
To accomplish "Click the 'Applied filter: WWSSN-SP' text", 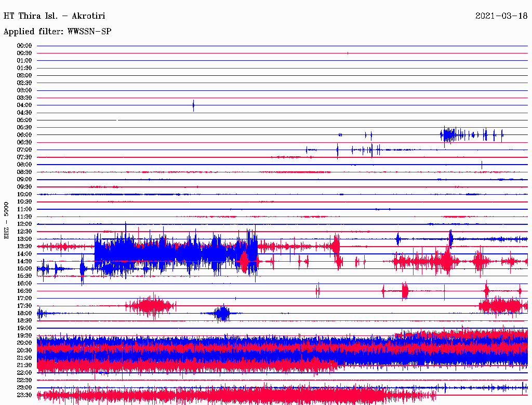I will pos(57,32).
